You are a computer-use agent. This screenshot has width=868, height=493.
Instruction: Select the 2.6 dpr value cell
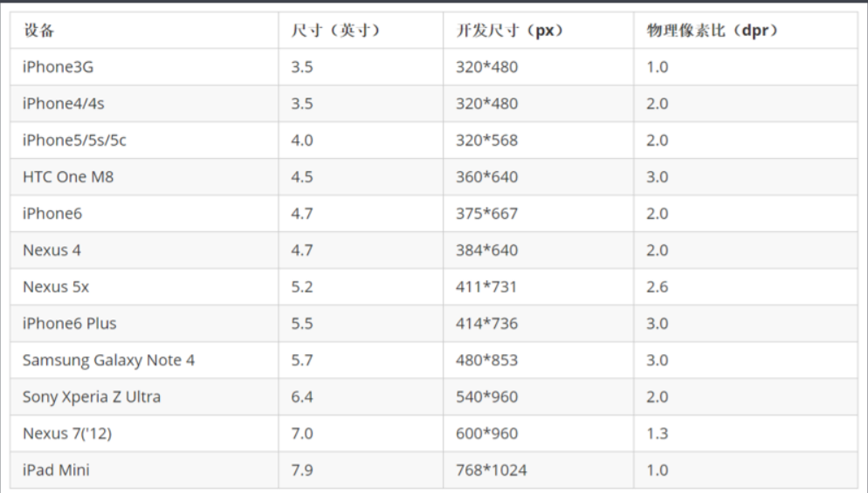pyautogui.click(x=746, y=286)
